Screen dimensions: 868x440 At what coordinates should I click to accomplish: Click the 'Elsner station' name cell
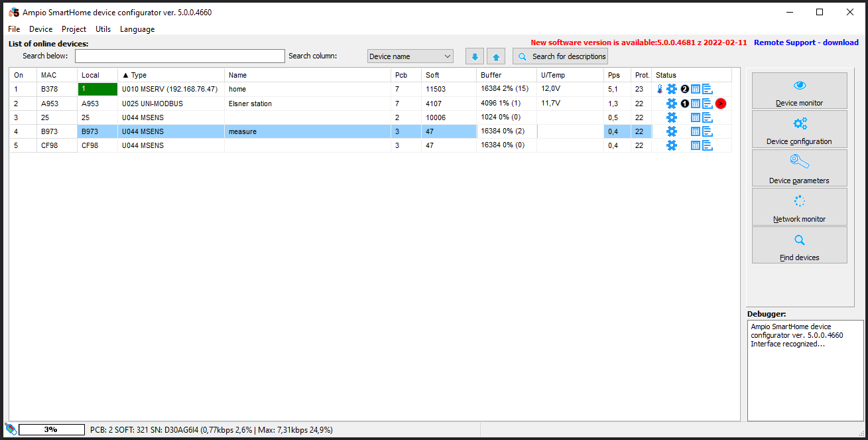point(308,104)
